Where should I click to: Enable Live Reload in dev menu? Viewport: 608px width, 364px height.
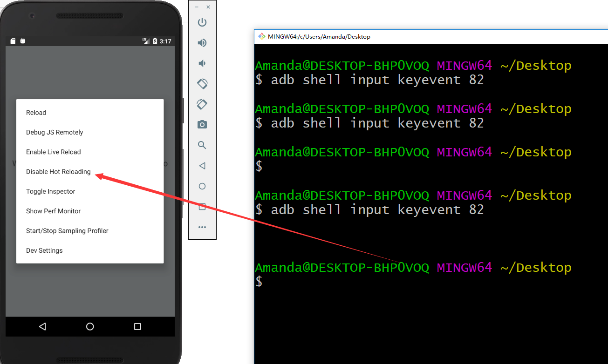54,152
